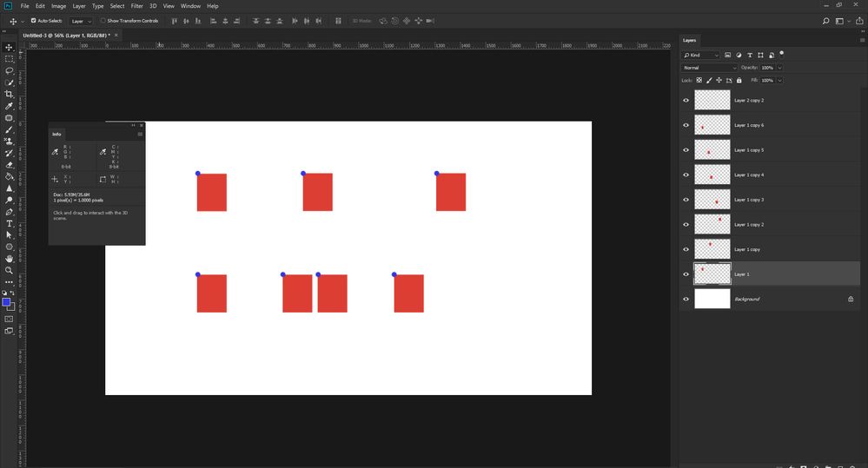Image resolution: width=868 pixels, height=468 pixels.
Task: Open the Info panel options menu
Action: (140, 134)
